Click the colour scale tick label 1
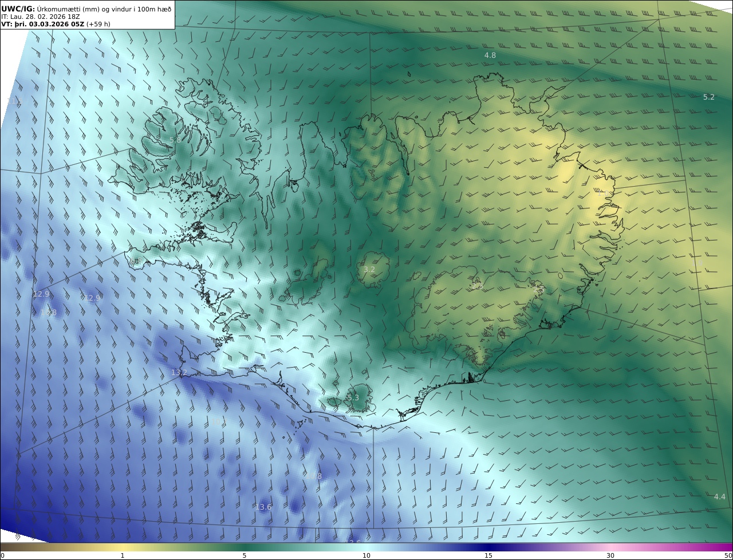Image resolution: width=733 pixels, height=560 pixels. 123,555
